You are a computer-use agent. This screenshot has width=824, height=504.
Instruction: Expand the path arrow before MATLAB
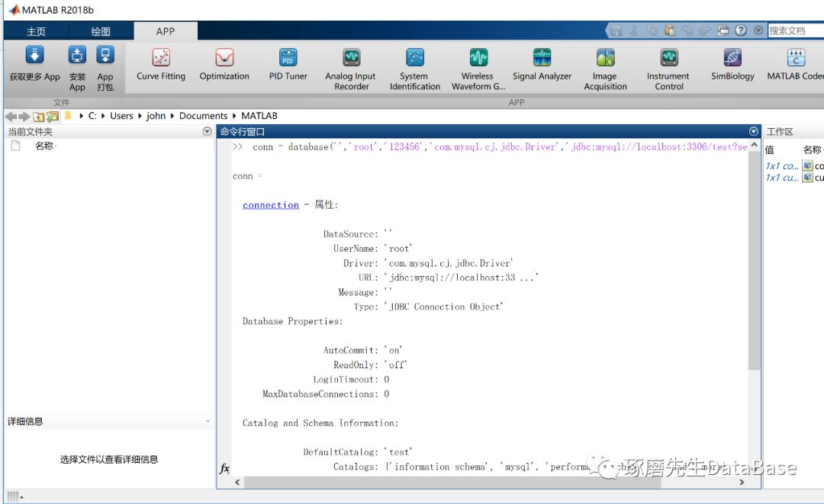click(234, 115)
